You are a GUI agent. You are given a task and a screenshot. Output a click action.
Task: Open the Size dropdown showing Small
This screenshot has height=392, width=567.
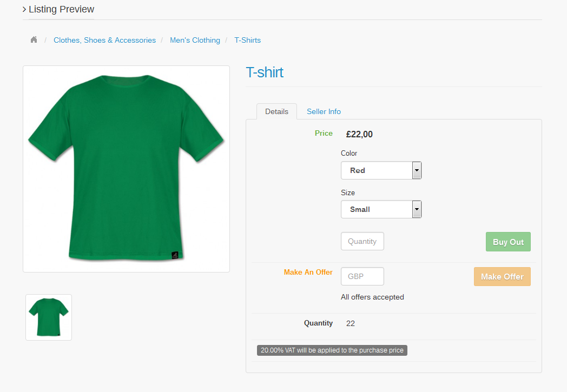click(377, 209)
